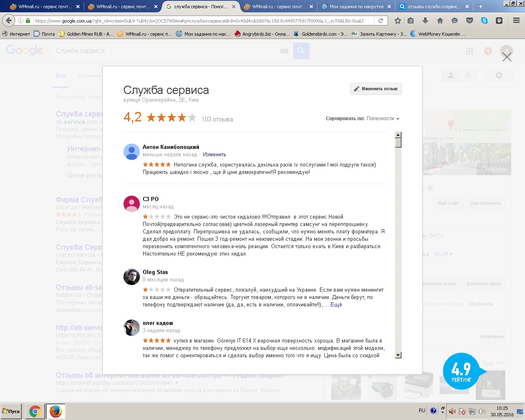Launch Chrome from the taskbar
This screenshot has height=420, width=525.
pyautogui.click(x=35, y=411)
